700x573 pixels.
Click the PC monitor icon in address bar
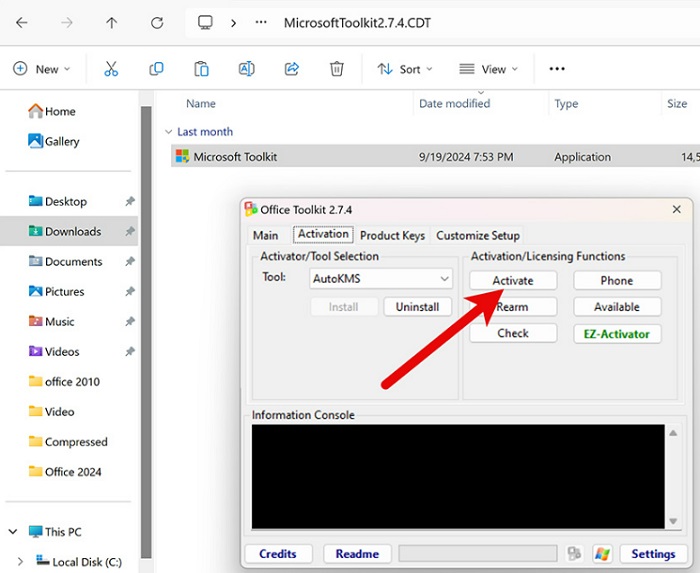tap(205, 22)
